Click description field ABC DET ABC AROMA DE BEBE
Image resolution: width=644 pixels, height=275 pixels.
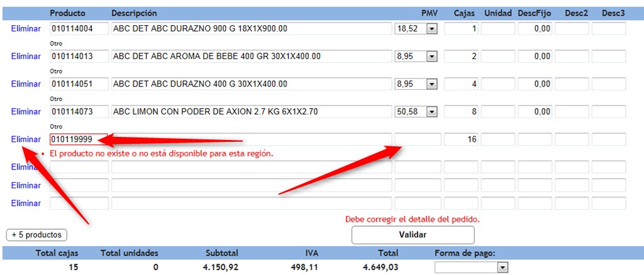click(252, 57)
